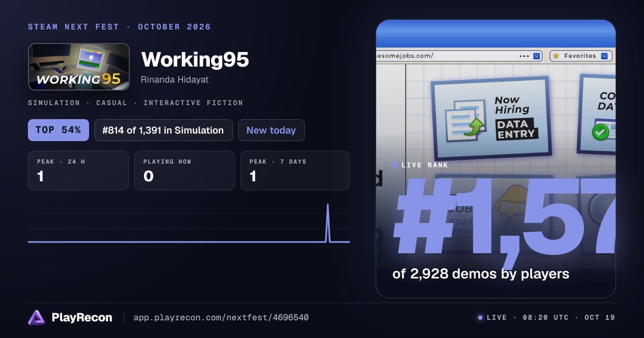Click the LIVE status indicator in footer
644x338 pixels.
coord(492,318)
